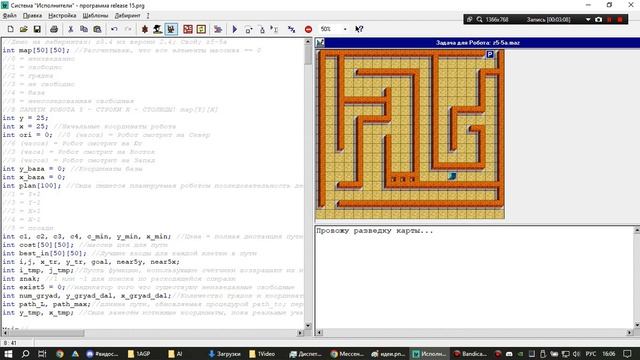
Task: Open the Файл menu
Action: pos(9,16)
